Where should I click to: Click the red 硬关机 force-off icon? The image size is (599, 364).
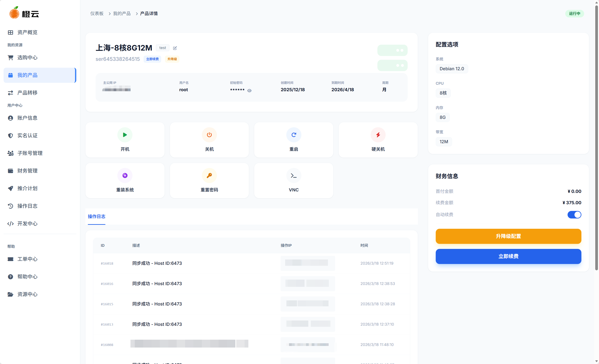pos(378,135)
